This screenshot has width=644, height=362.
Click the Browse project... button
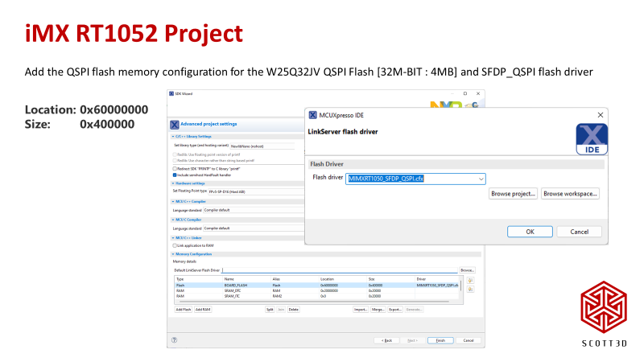(x=513, y=194)
